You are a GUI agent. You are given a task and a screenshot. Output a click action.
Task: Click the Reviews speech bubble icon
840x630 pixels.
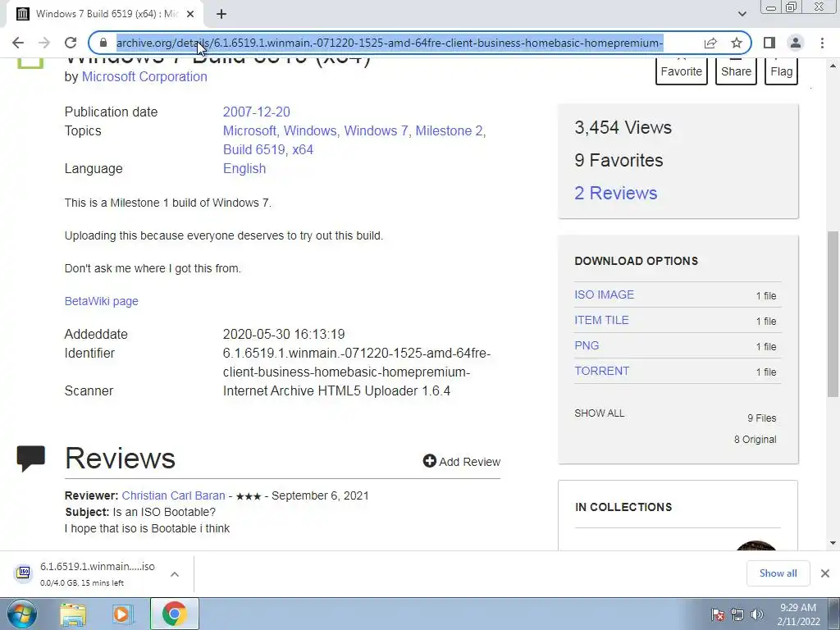pos(31,459)
